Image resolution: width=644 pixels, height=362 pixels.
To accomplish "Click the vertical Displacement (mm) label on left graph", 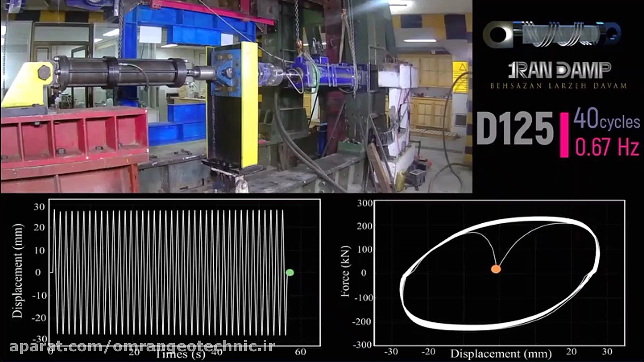I will 17,271.
